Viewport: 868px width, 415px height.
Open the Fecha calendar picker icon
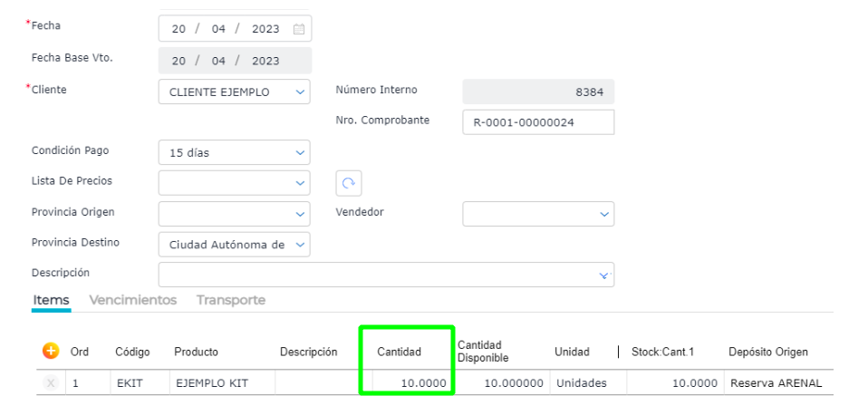(x=299, y=29)
